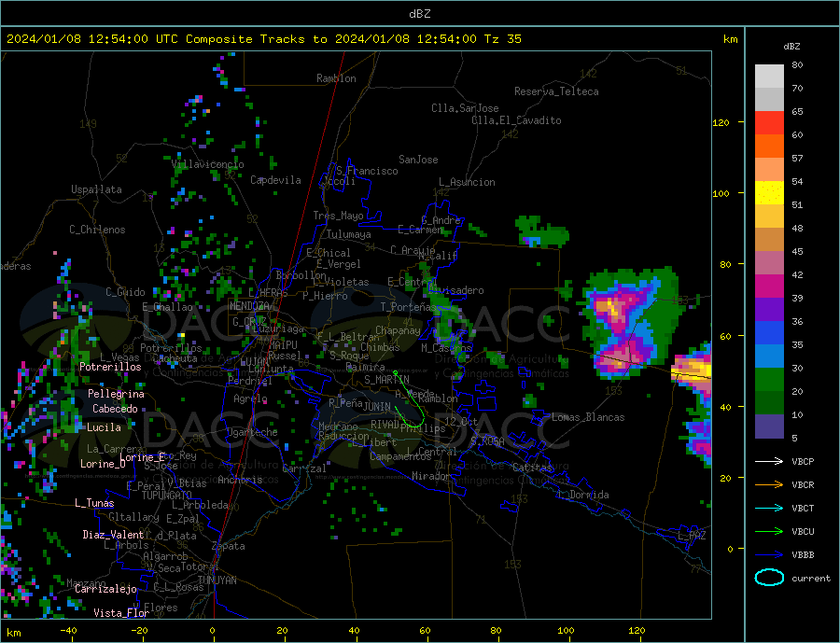840x643 pixels.
Task: Click the Lomas_Blancas label
Action: click(588, 417)
